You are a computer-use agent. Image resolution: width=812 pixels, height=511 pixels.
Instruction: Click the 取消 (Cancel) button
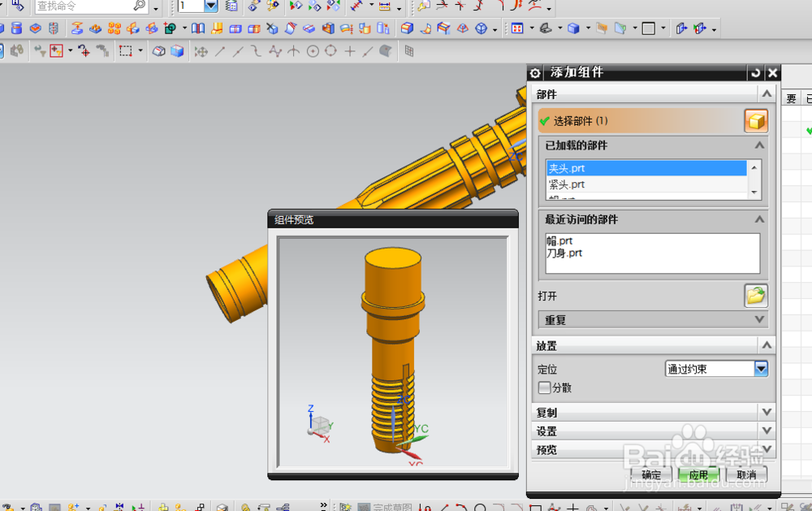click(x=746, y=474)
